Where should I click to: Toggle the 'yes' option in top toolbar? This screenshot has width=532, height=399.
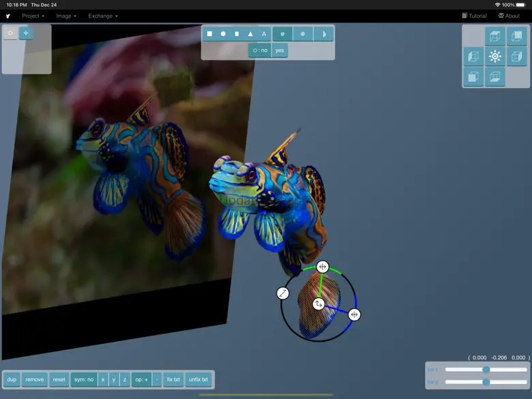pyautogui.click(x=280, y=50)
